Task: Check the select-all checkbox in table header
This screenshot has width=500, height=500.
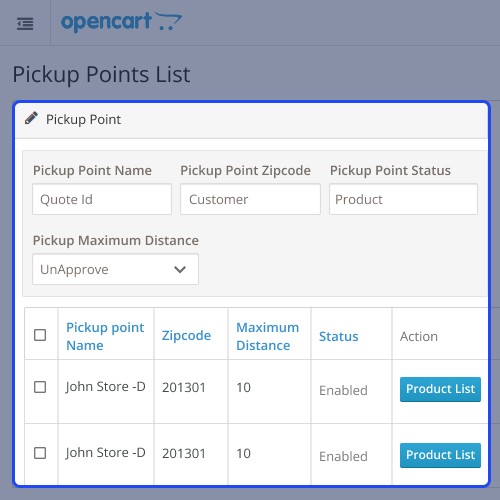Action: [40, 335]
